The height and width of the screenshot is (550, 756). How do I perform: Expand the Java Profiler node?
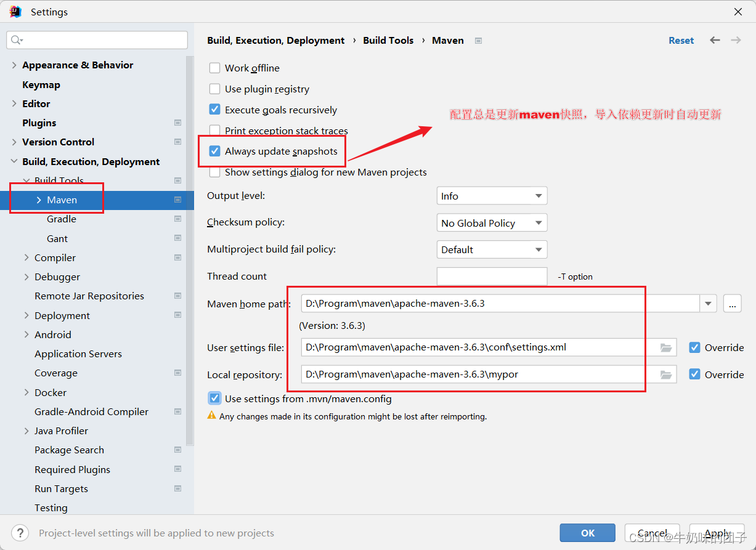tap(26, 431)
